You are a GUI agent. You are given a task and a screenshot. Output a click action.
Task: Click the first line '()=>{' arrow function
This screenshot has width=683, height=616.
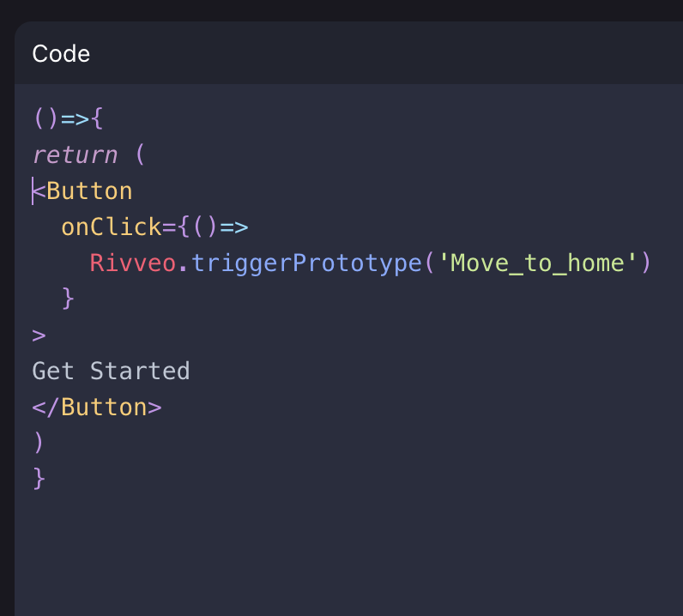(68, 118)
